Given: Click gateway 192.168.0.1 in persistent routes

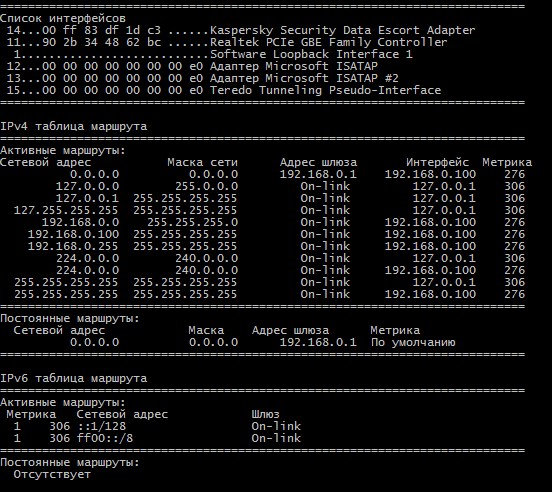Looking at the screenshot, I should point(318,342).
